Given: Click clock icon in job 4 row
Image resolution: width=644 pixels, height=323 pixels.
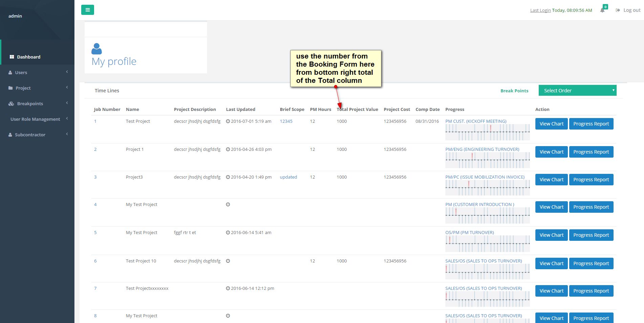Looking at the screenshot, I should 228,204.
